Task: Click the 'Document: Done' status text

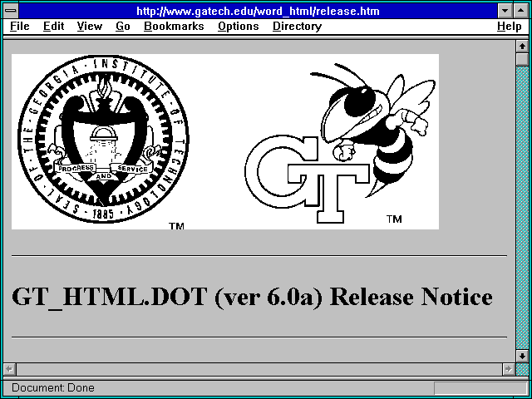Action: (53, 387)
